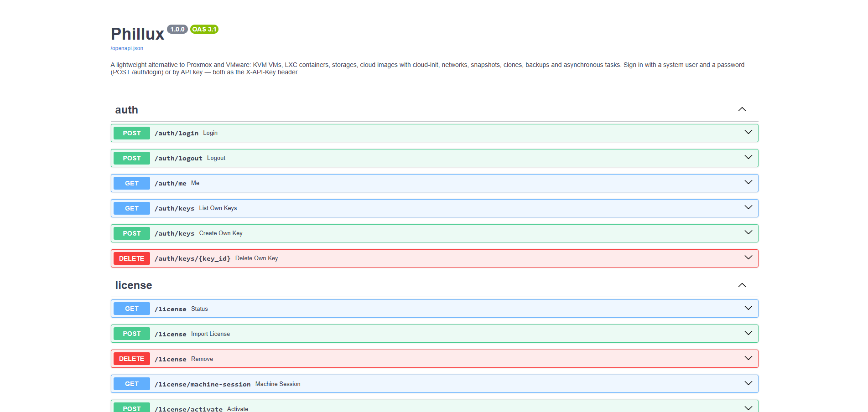Expand the POST /auth/login chevron
Image resolution: width=868 pixels, height=412 pixels.
748,132
